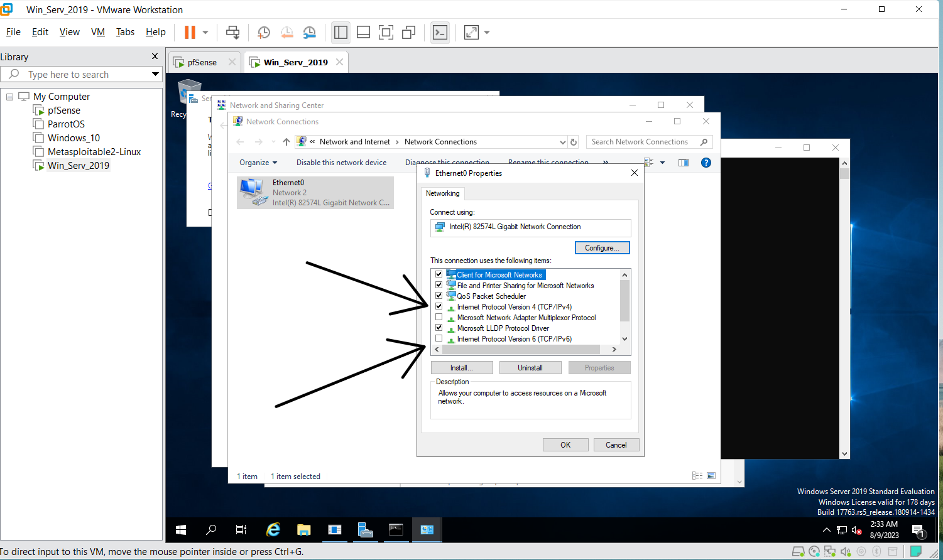Toggle the library sidebar view icon
Image resolution: width=943 pixels, height=560 pixels.
point(341,32)
